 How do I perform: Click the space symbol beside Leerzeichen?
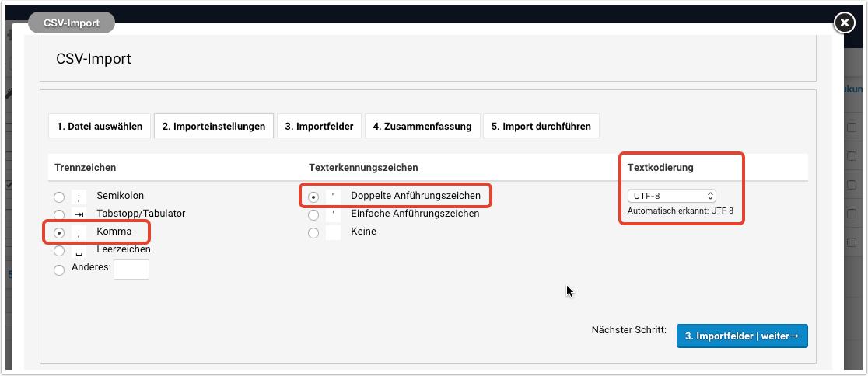point(79,250)
